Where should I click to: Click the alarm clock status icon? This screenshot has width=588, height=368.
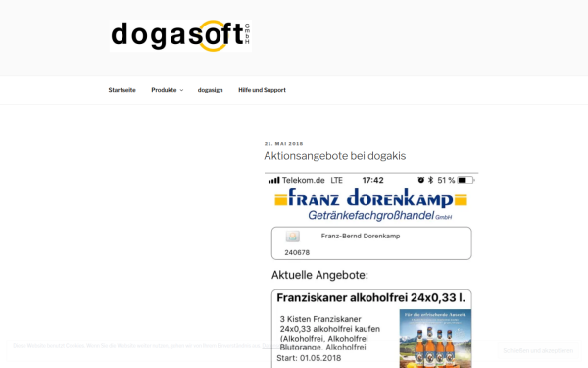coord(421,180)
